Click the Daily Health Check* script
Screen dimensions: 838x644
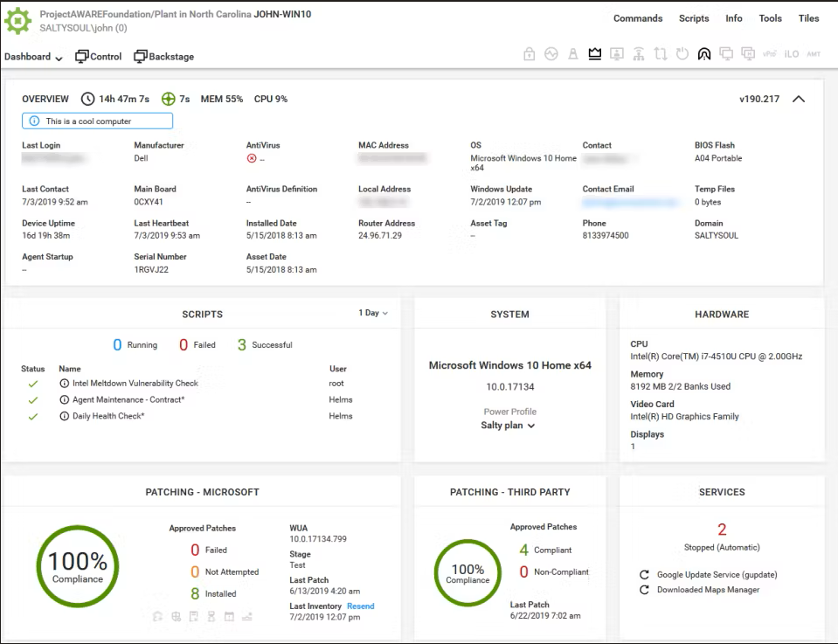pyautogui.click(x=108, y=416)
